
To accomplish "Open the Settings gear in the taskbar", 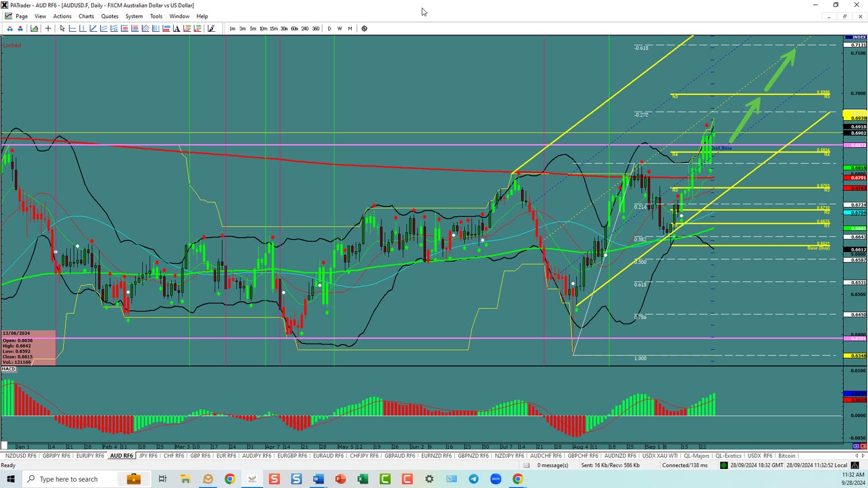I will point(429,479).
